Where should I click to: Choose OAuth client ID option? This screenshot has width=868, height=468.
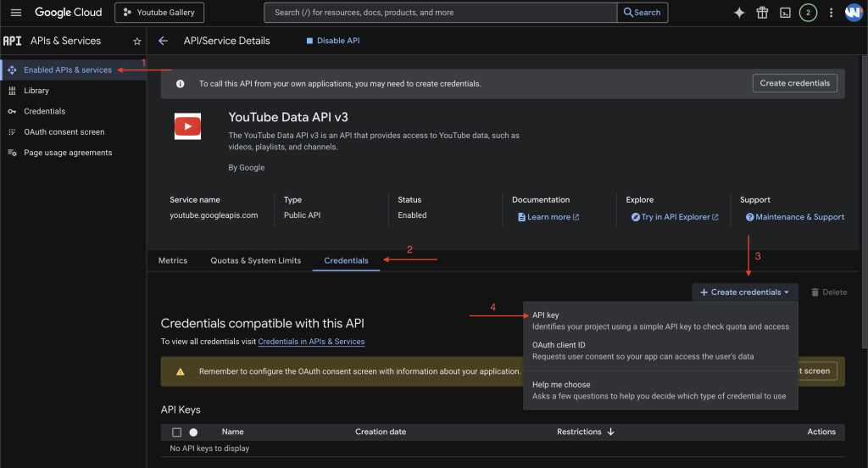[559, 345]
